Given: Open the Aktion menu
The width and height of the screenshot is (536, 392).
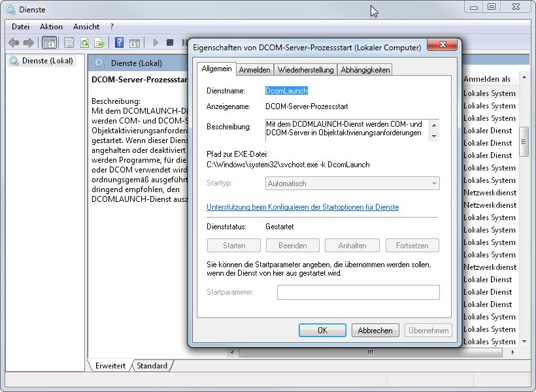Looking at the screenshot, I should 51,27.
